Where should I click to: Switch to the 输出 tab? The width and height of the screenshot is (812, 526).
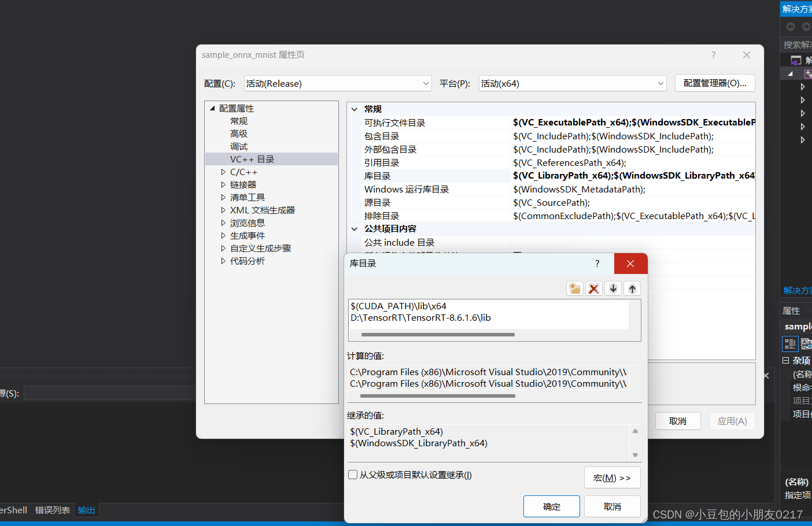coord(87,510)
